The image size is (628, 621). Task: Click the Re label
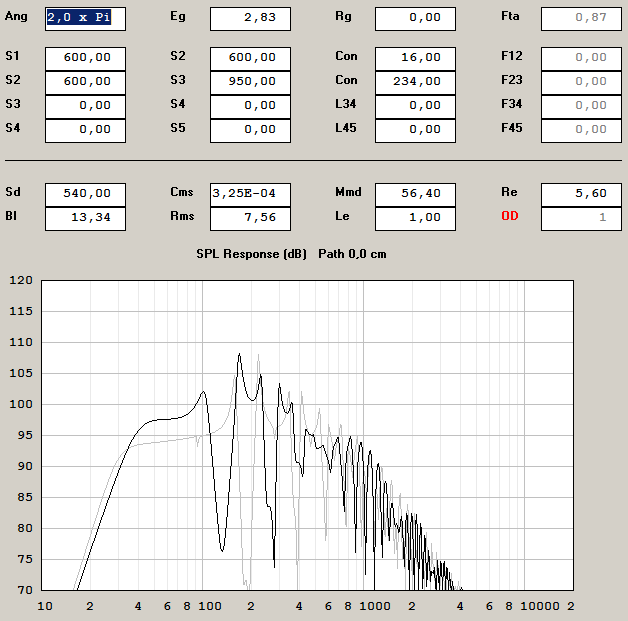click(509, 192)
